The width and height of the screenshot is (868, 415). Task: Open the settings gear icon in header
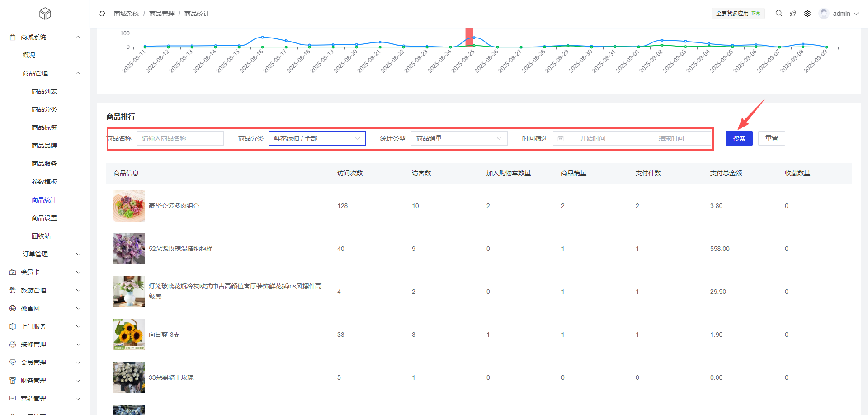(807, 14)
